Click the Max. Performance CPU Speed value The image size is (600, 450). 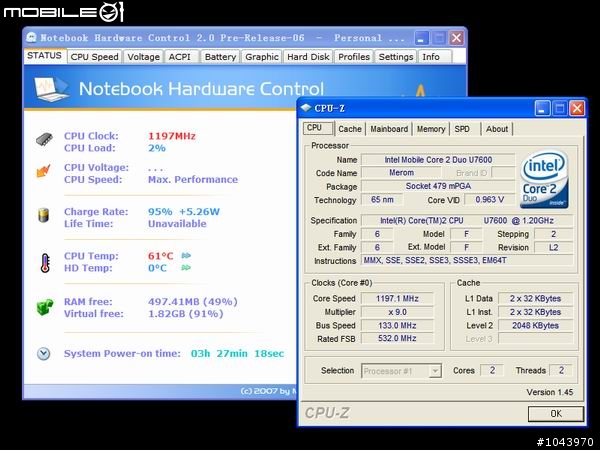click(193, 179)
